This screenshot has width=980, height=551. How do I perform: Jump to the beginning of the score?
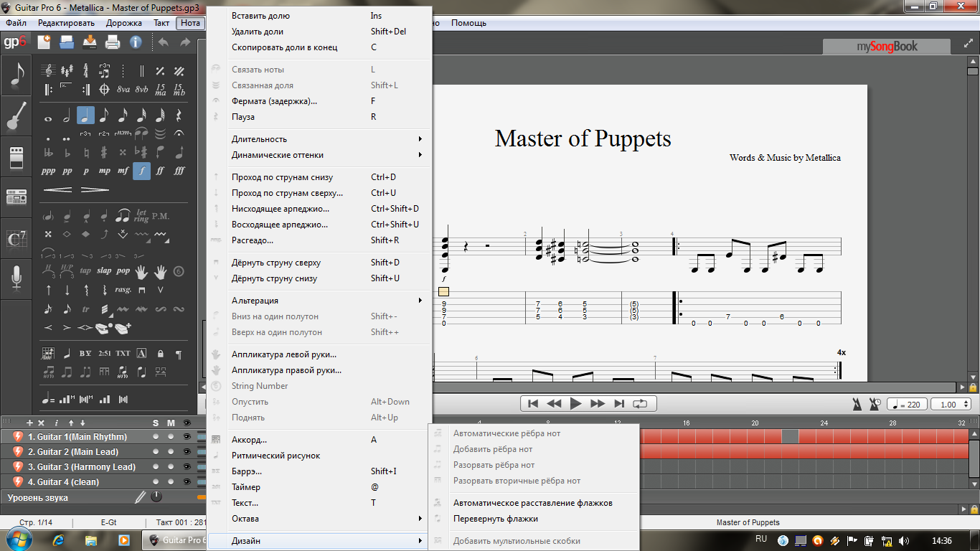[533, 404]
